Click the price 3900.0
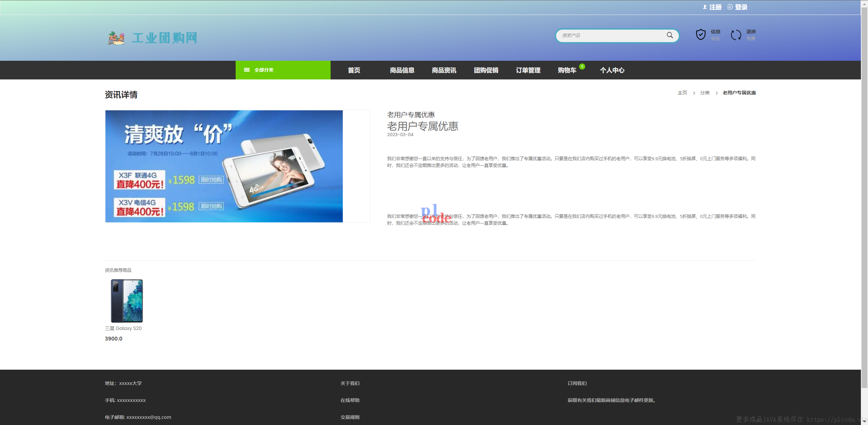868x425 pixels. coord(114,339)
